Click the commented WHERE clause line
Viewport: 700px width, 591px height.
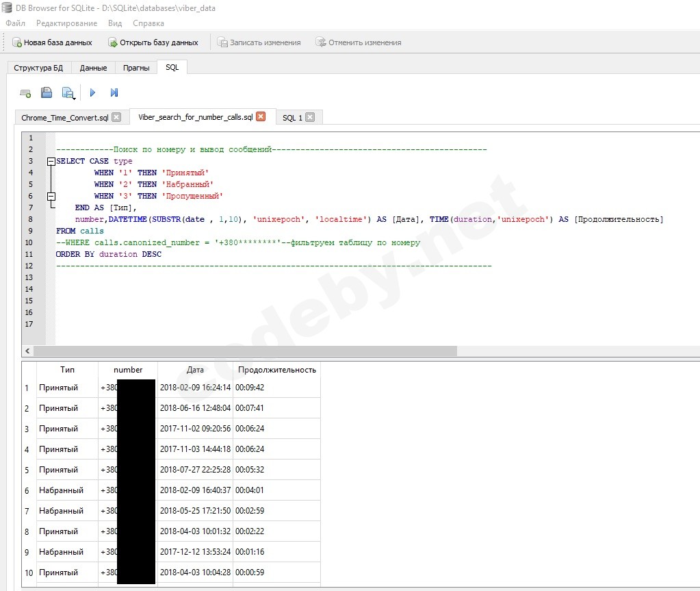(238, 242)
